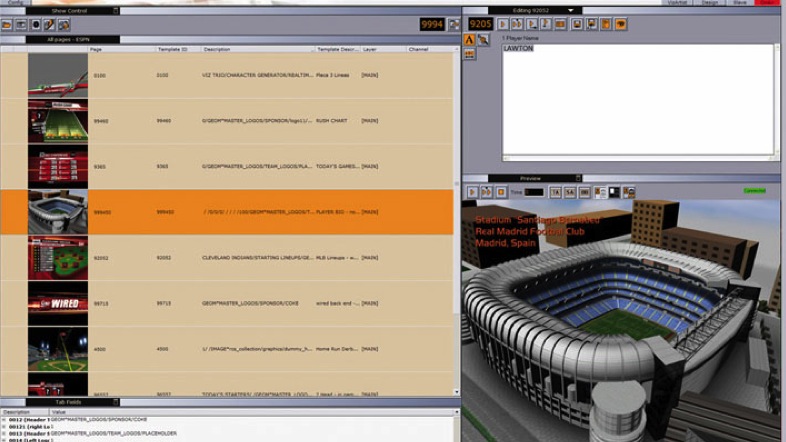Click the play icon in the Editing toolbar

coord(503,24)
